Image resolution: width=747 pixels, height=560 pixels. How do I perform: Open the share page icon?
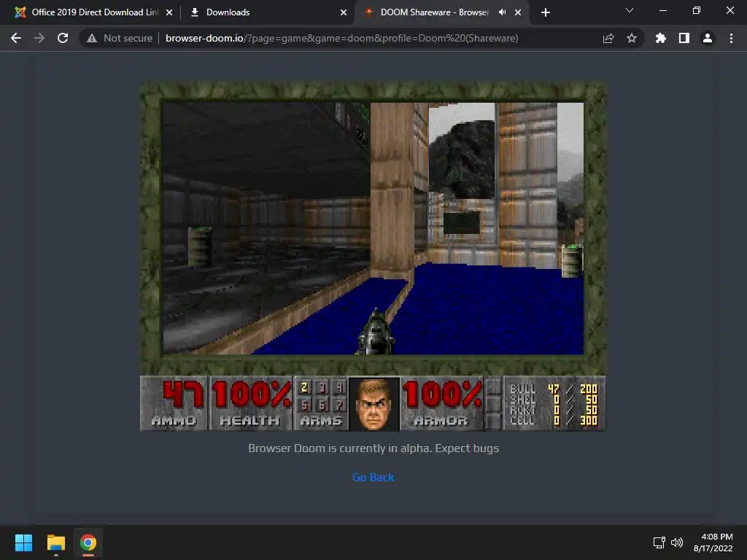point(608,38)
